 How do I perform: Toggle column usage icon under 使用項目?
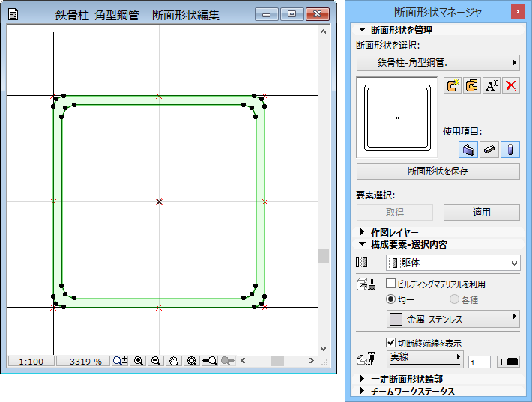point(510,150)
